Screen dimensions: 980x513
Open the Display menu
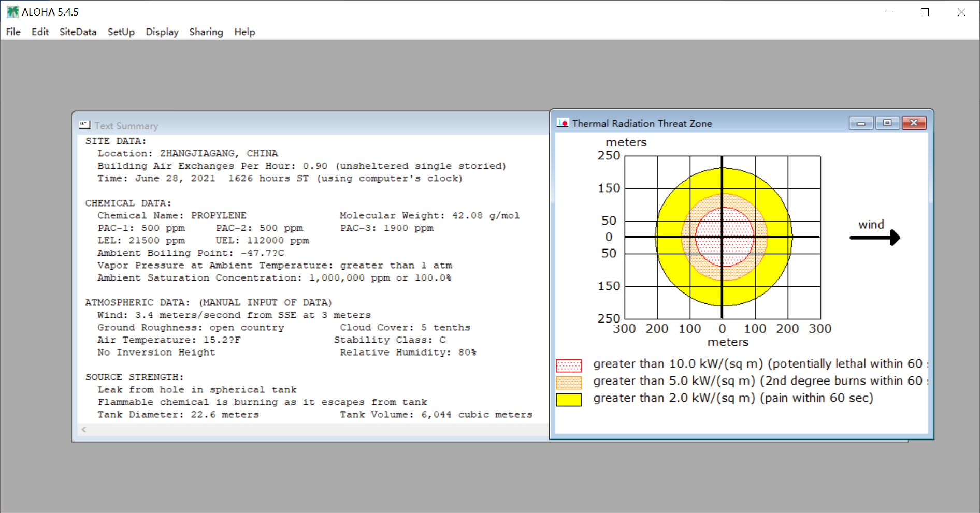point(162,32)
